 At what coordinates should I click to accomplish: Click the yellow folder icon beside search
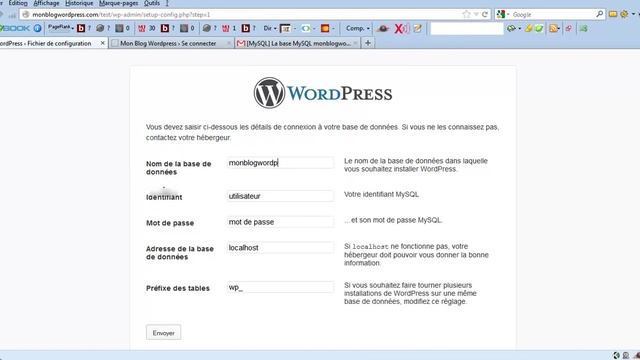[x=613, y=14]
